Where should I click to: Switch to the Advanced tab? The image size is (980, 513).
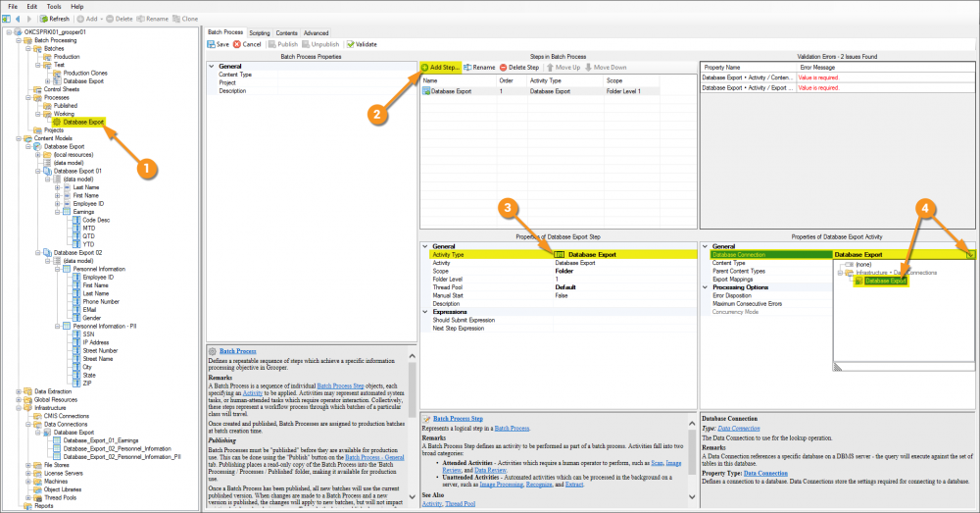click(316, 33)
